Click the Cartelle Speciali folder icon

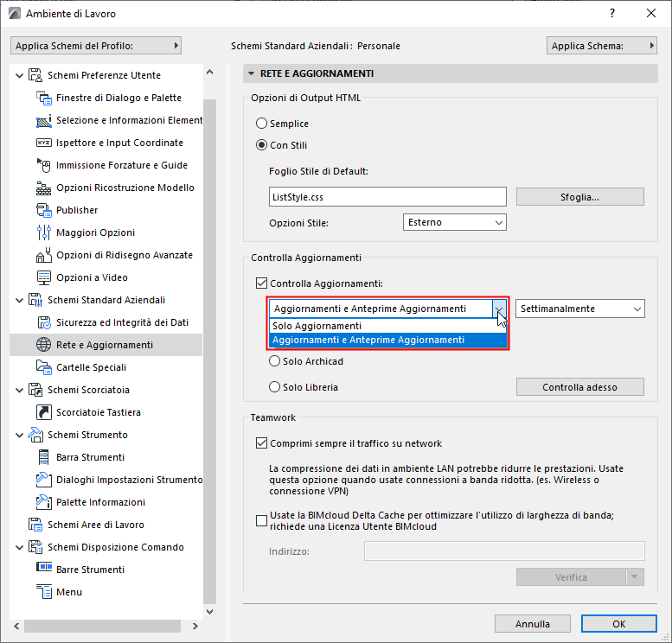(44, 367)
